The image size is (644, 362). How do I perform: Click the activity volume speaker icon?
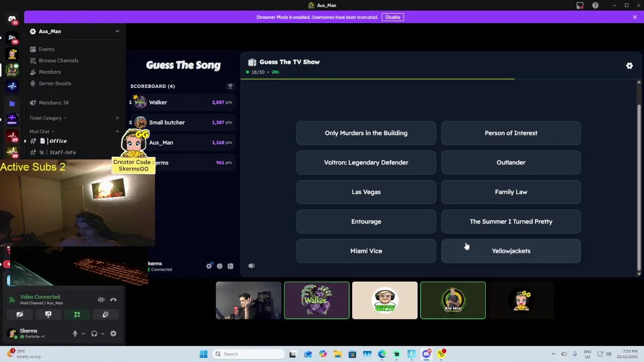(x=252, y=266)
